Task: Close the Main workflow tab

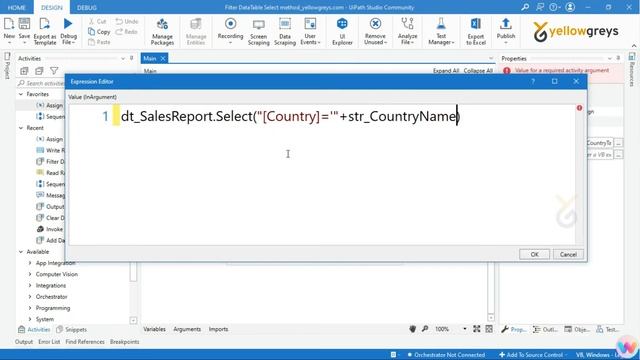Action: pyautogui.click(x=162, y=58)
